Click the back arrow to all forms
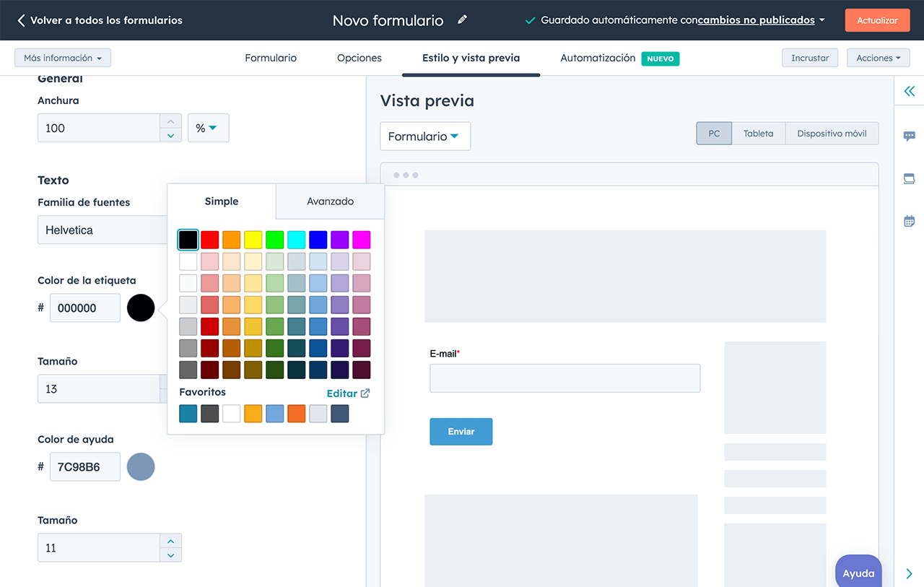 point(22,20)
